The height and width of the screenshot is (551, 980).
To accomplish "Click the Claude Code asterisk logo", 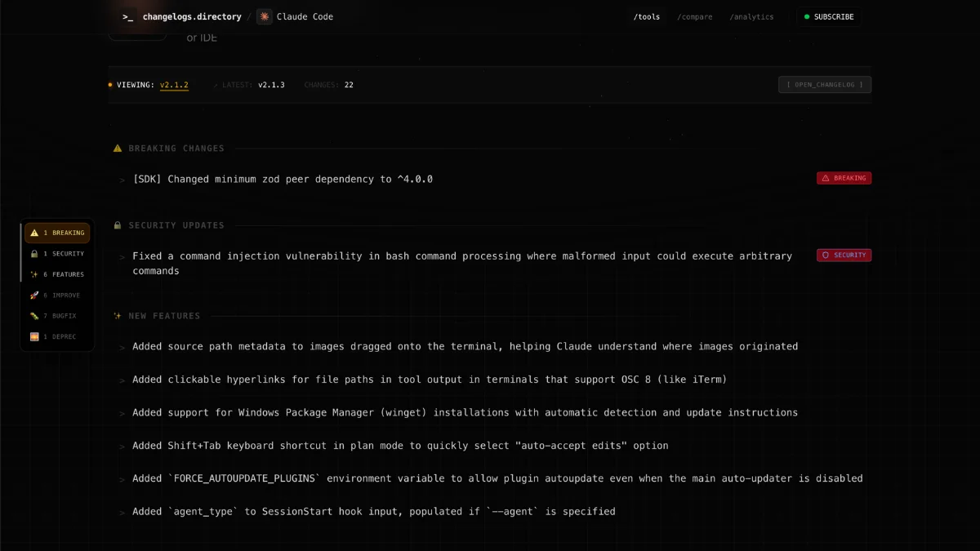I will [264, 16].
